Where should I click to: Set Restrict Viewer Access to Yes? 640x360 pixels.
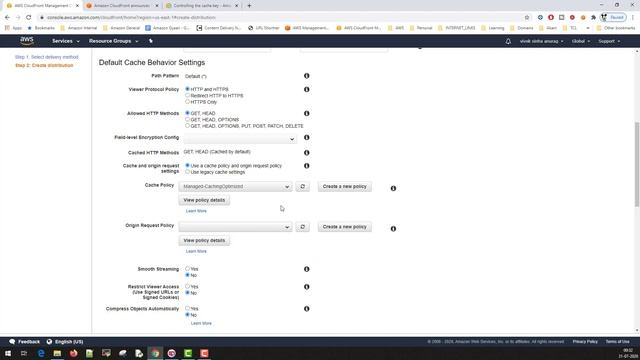(x=187, y=287)
